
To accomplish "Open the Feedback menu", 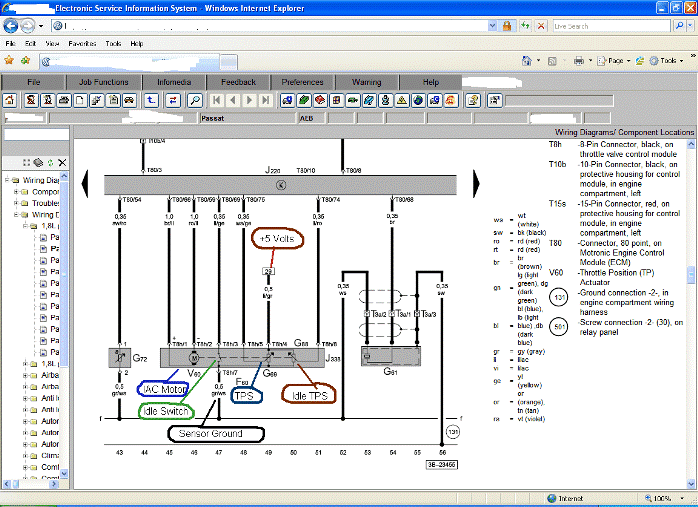I will [238, 82].
